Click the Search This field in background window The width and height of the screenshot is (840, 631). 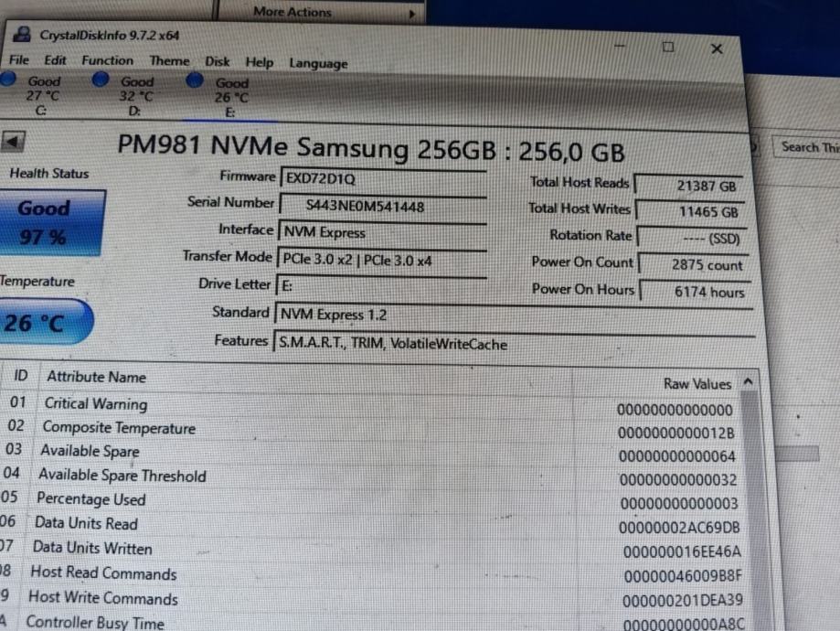(x=807, y=147)
